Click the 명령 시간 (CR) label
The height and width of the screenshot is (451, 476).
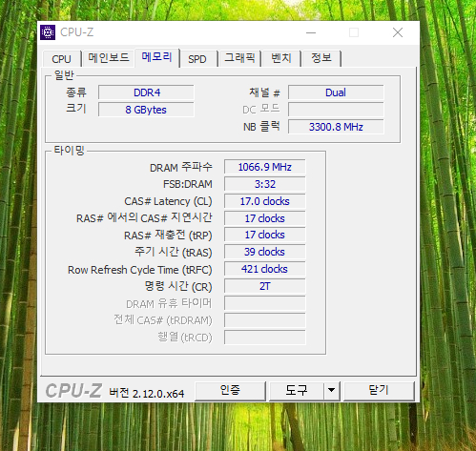click(x=178, y=287)
